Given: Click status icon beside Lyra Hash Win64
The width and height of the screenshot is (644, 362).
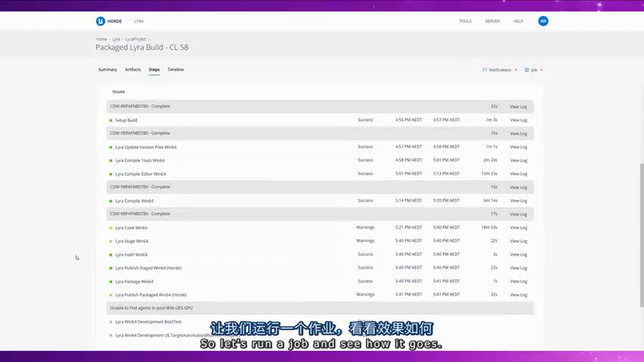Looking at the screenshot, I should [x=111, y=255].
